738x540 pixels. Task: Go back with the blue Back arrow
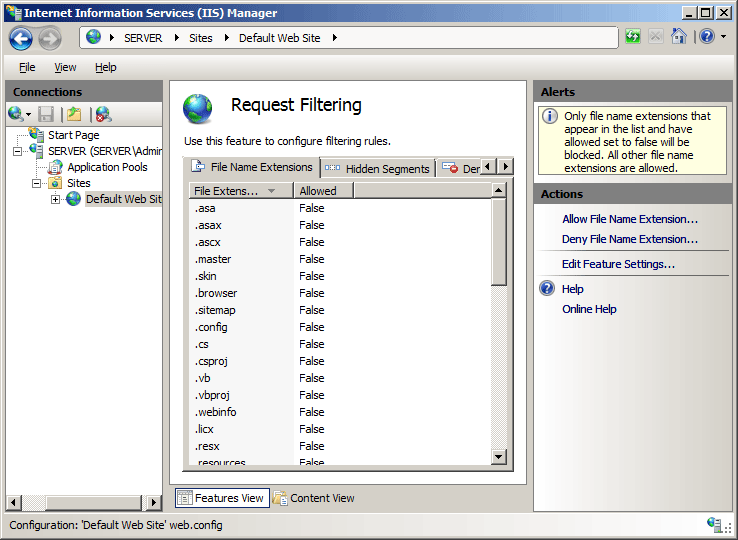click(21, 38)
